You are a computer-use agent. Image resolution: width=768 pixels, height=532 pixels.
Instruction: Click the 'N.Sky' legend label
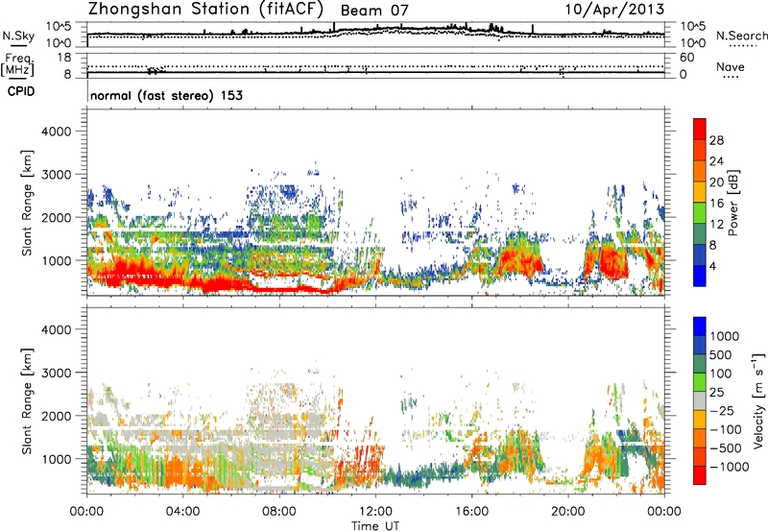(x=18, y=36)
